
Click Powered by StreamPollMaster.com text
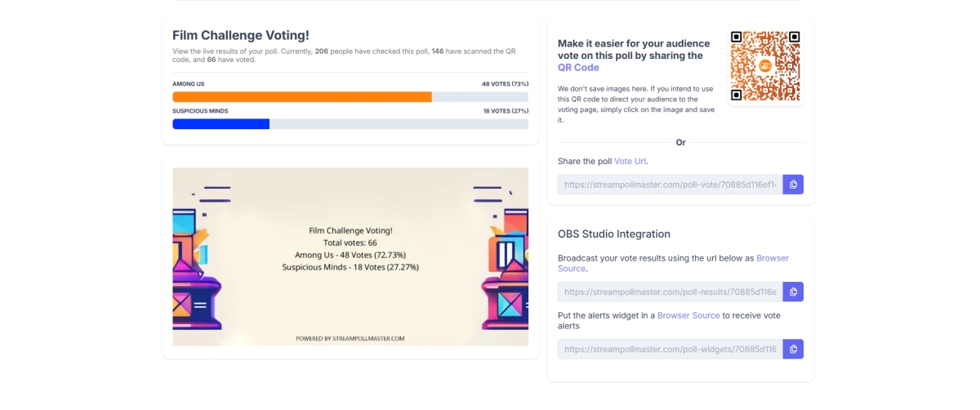[x=350, y=338]
